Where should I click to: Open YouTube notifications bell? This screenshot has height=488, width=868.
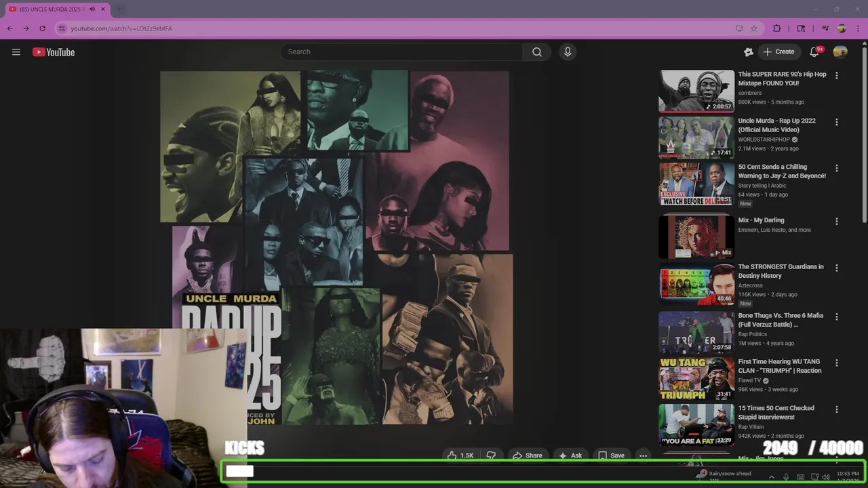point(814,52)
